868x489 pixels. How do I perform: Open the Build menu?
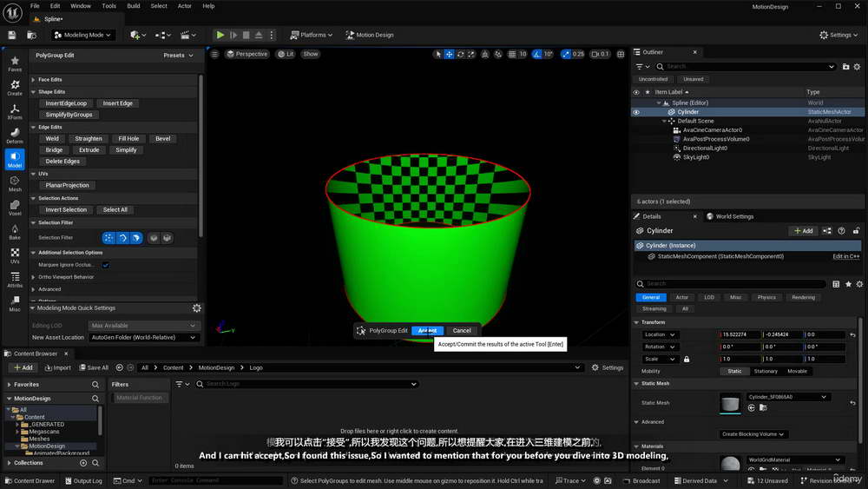[134, 5]
